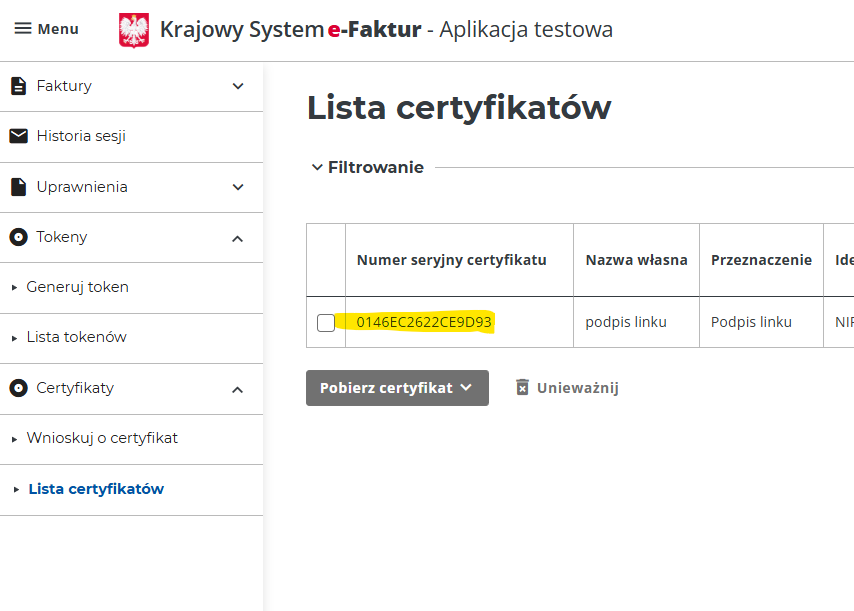Click the Historia sesji envelope icon

(18, 136)
